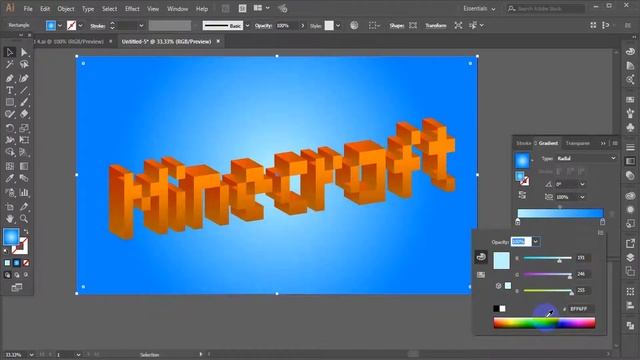This screenshot has height=360, width=640.
Task: Select the Rectangle shape tool
Action: click(x=10, y=102)
